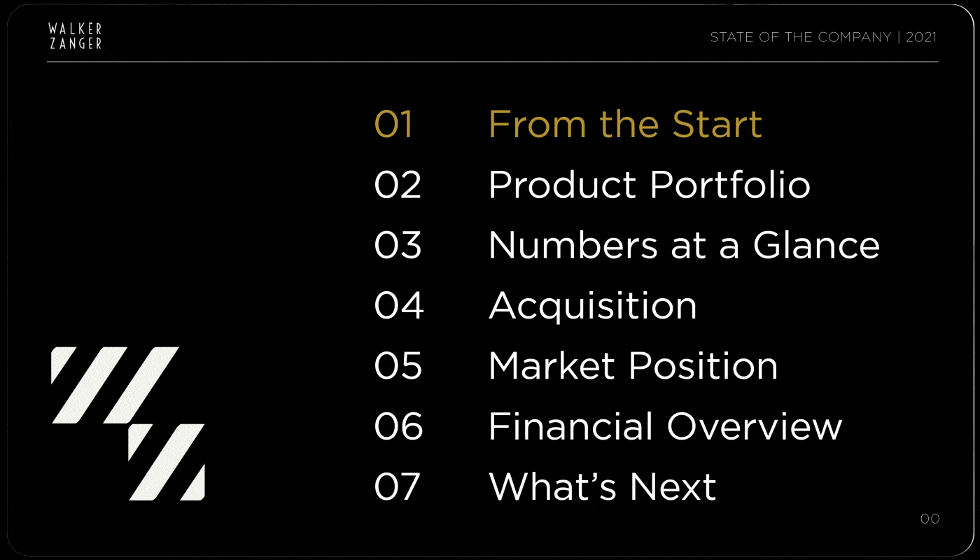
Task: Select the 01 section number
Action: 393,124
